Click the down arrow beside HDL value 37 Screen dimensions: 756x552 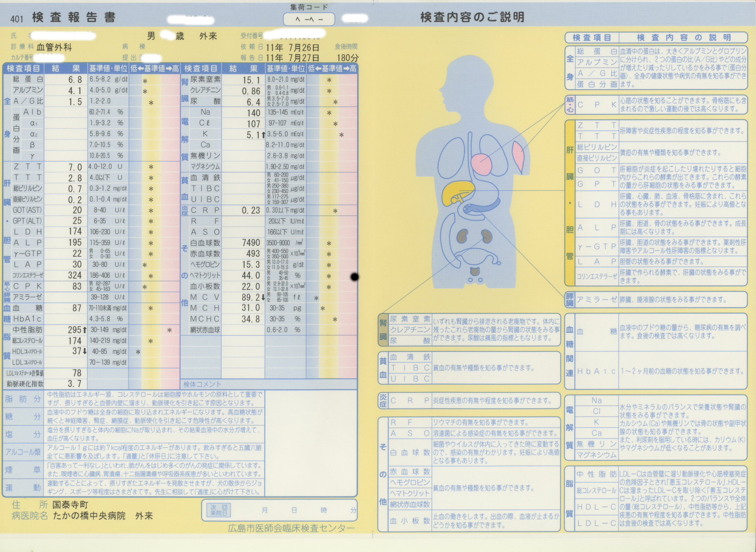coord(85,351)
